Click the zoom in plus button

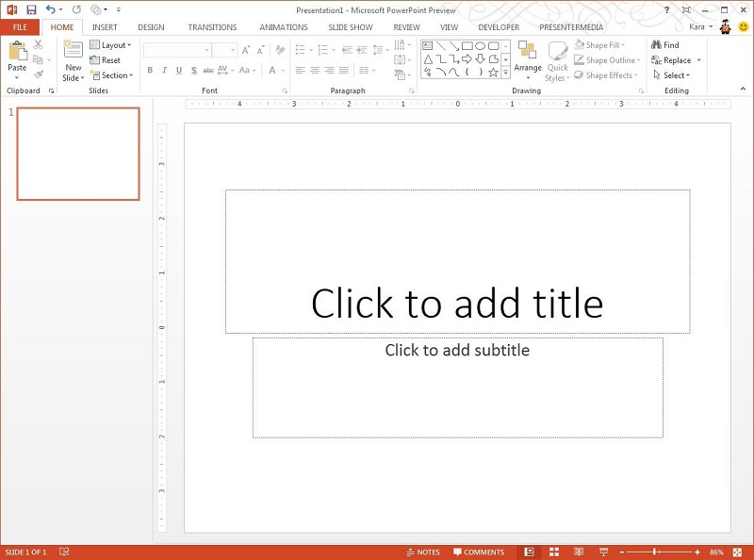(697, 552)
